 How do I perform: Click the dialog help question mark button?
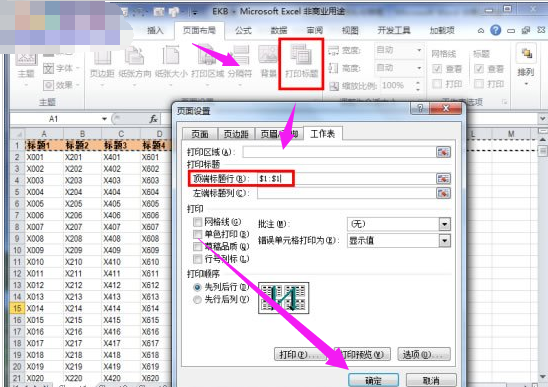click(420, 109)
